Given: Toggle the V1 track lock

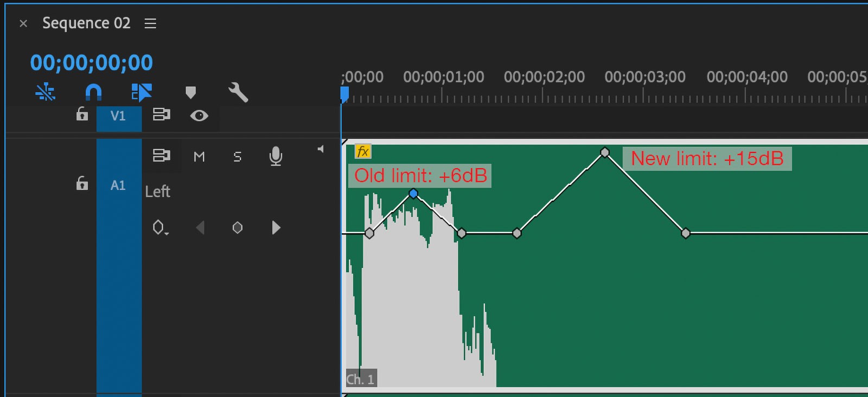Looking at the screenshot, I should (x=82, y=114).
